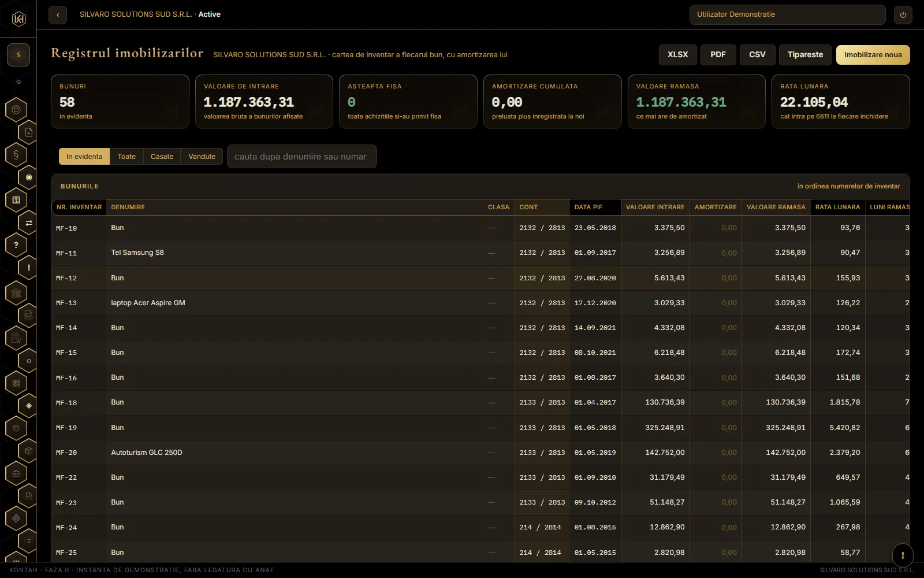
Task: Click the 'Utilizator Demonstratie' user field
Action: [x=788, y=14]
